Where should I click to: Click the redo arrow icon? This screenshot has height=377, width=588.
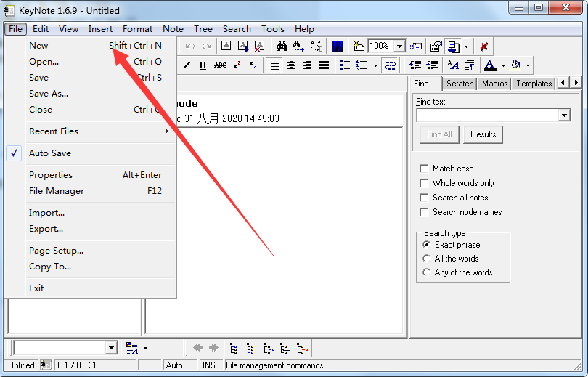(x=207, y=46)
